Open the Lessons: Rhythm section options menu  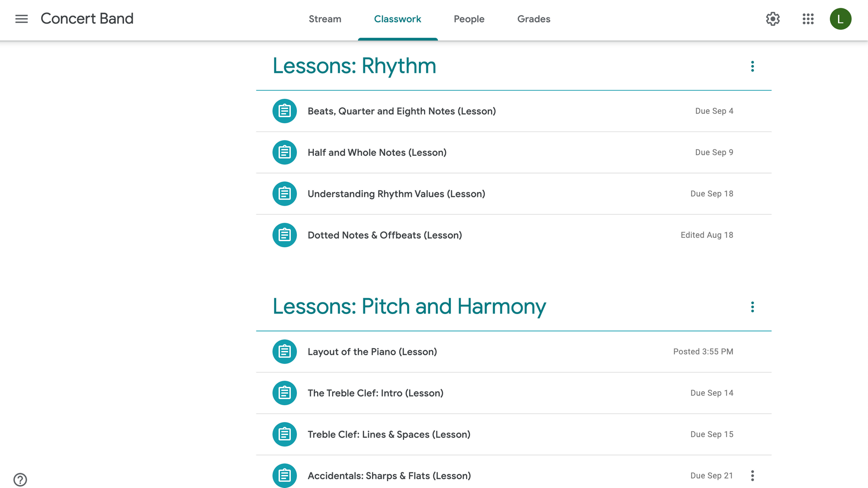(x=753, y=66)
